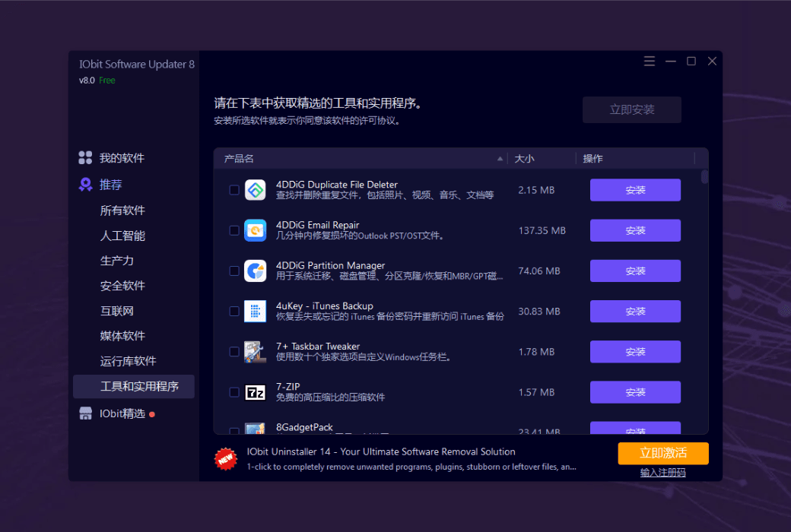Click the 7+ Taskbar Tweaker icon
Image resolution: width=791 pixels, height=532 pixels.
point(256,351)
